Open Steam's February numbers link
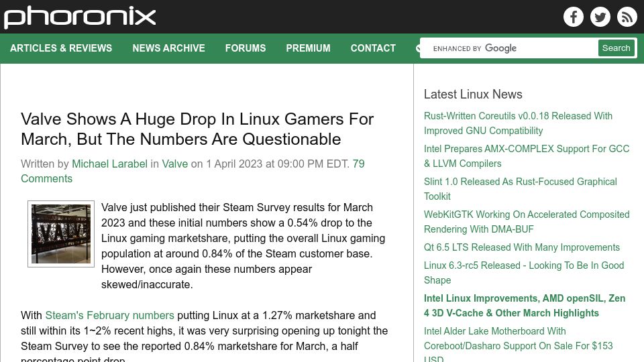Viewport: 644px width, 362px height. coord(109,315)
